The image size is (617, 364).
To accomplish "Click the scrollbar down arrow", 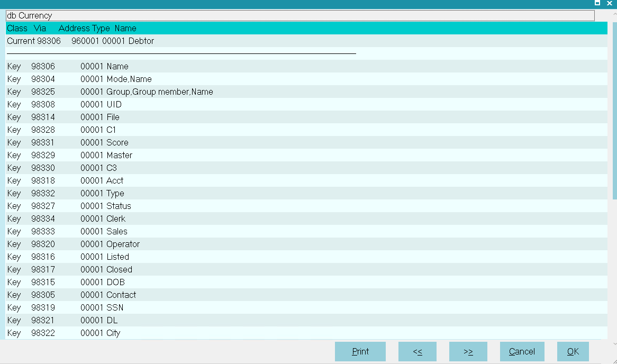I will tap(614, 344).
